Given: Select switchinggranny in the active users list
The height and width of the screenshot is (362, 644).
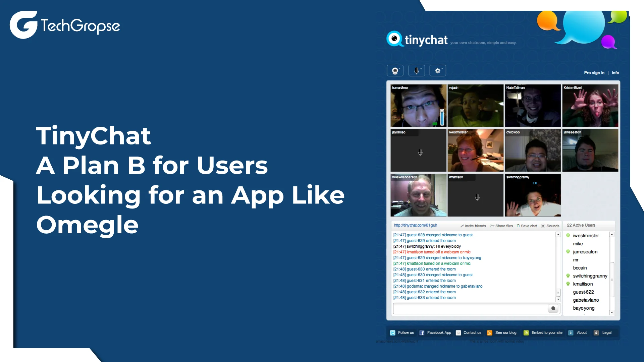Looking at the screenshot, I should click(590, 276).
